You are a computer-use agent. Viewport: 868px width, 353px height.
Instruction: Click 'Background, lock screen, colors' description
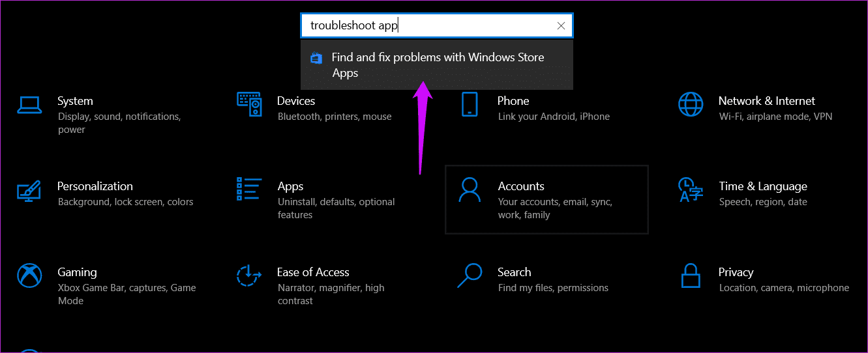tap(125, 202)
